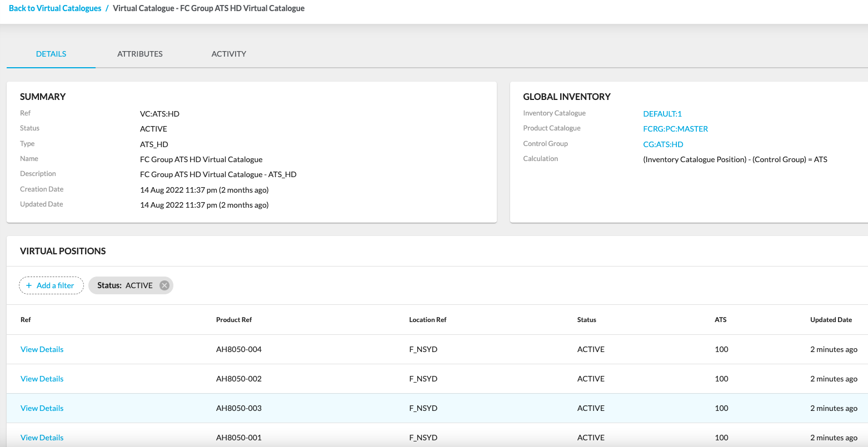Click F_NSYD location in AH8050-004 row
Image resolution: width=868 pixels, height=447 pixels.
coord(423,349)
